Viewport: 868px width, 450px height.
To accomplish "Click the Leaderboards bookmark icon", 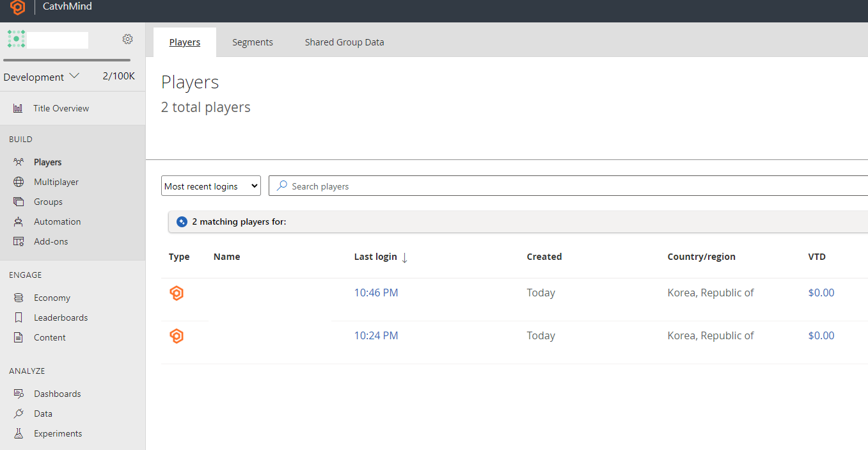I will click(x=19, y=317).
